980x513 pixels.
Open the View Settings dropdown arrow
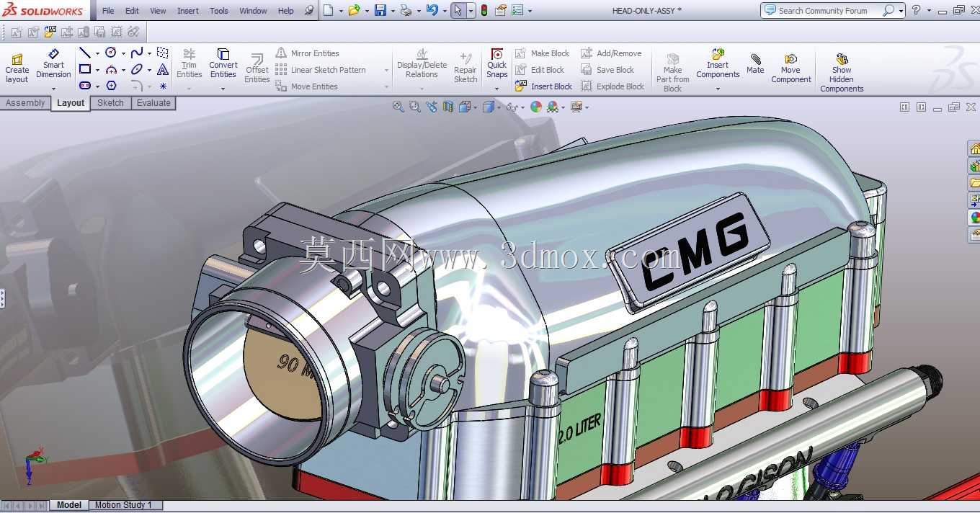point(587,107)
